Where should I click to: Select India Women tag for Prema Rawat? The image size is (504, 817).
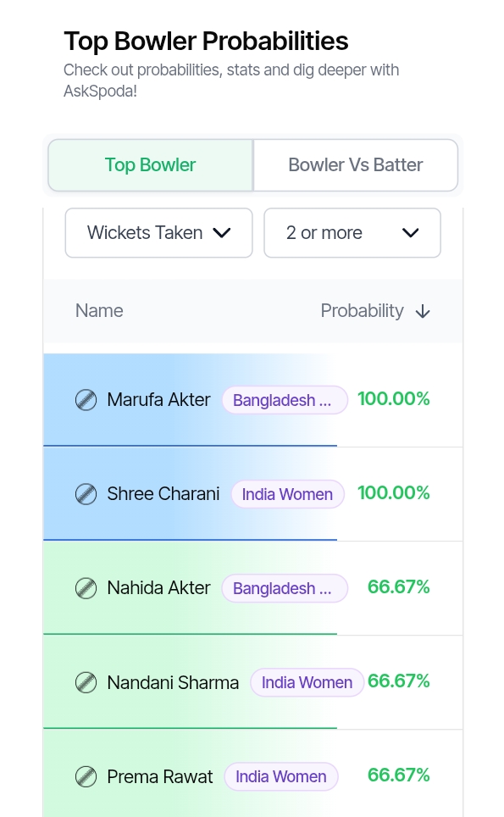click(281, 777)
